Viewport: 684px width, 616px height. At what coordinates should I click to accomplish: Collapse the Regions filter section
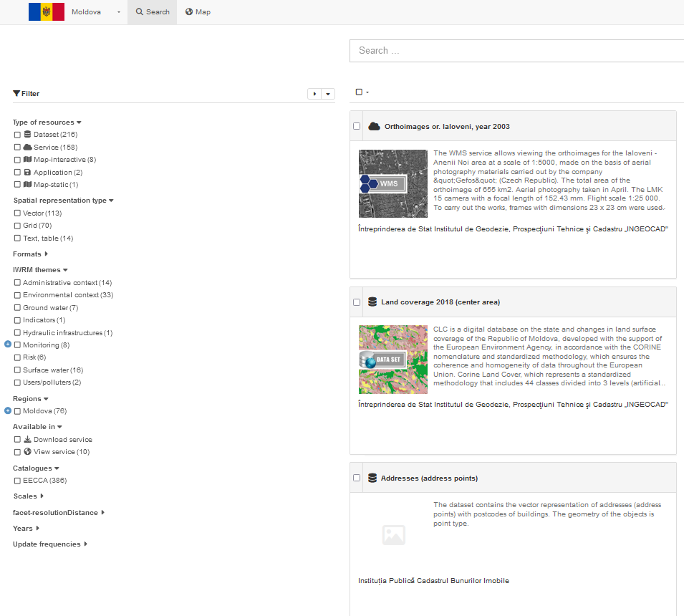[31, 399]
